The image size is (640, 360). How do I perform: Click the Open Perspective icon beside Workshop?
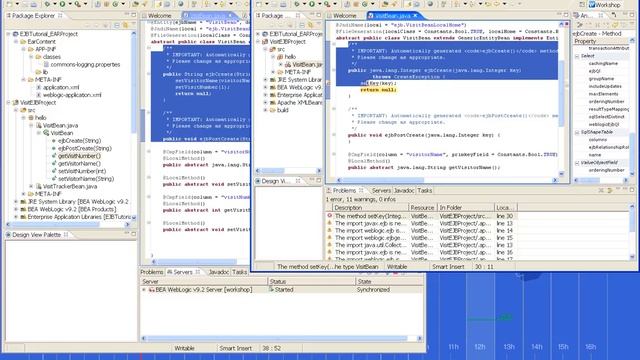(x=581, y=4)
